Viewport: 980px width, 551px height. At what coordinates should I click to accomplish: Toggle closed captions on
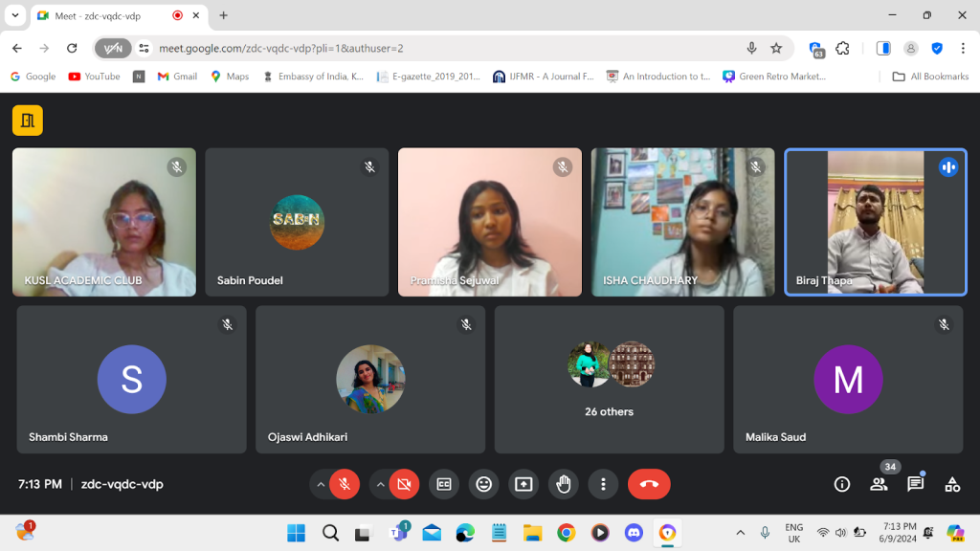click(444, 484)
